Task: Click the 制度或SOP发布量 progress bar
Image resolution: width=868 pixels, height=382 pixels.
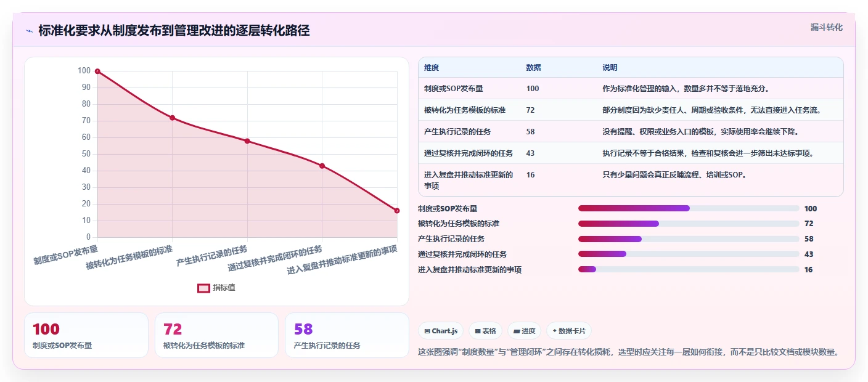Action: (x=689, y=208)
